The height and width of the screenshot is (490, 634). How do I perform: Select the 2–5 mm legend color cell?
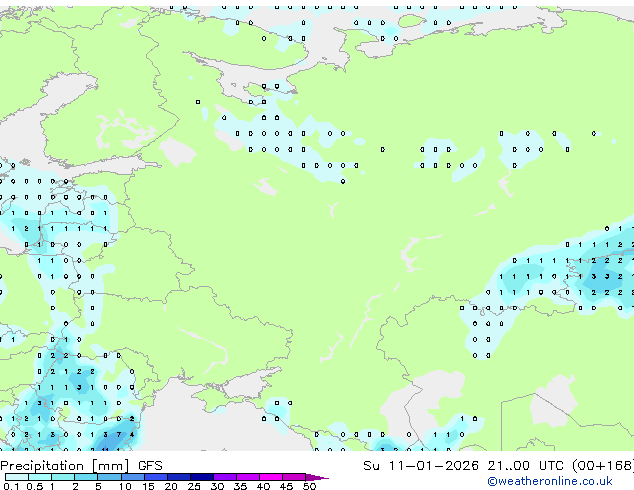pyautogui.click(x=86, y=477)
